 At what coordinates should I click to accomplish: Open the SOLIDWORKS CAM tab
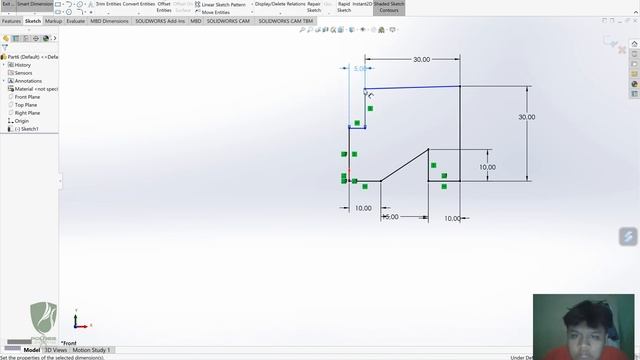click(228, 21)
